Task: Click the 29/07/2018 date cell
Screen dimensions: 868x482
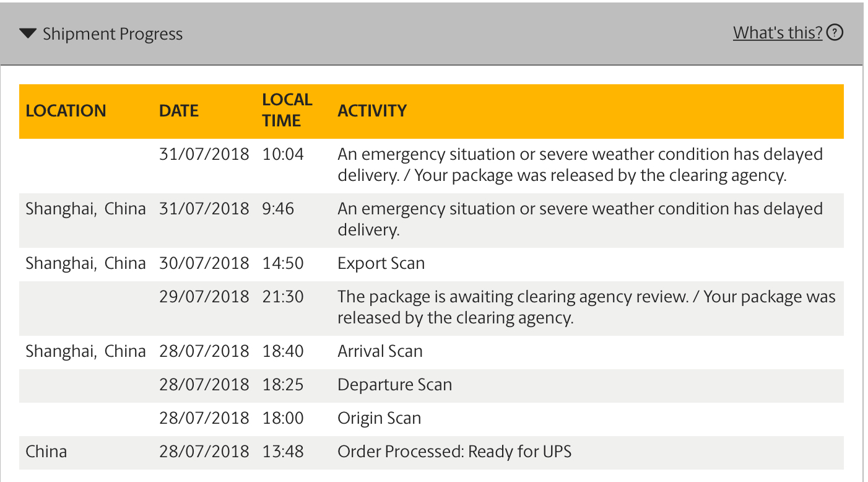Action: [204, 297]
